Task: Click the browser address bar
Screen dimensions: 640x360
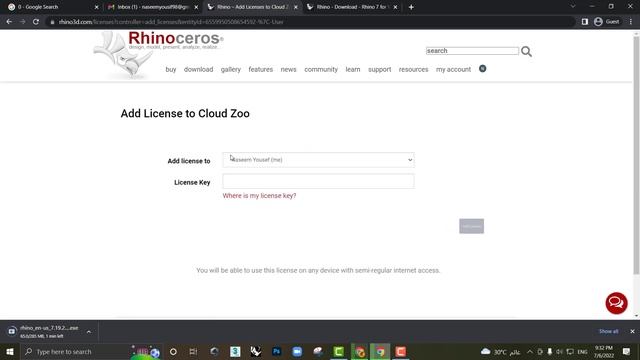Action: click(310, 22)
